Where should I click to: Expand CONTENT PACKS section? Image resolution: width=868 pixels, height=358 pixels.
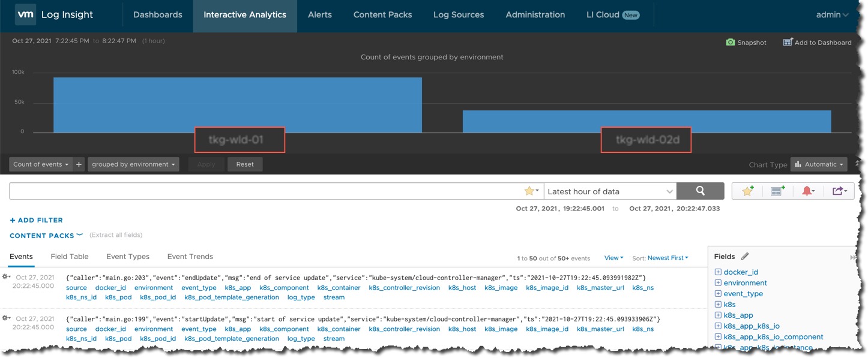pyautogui.click(x=46, y=236)
